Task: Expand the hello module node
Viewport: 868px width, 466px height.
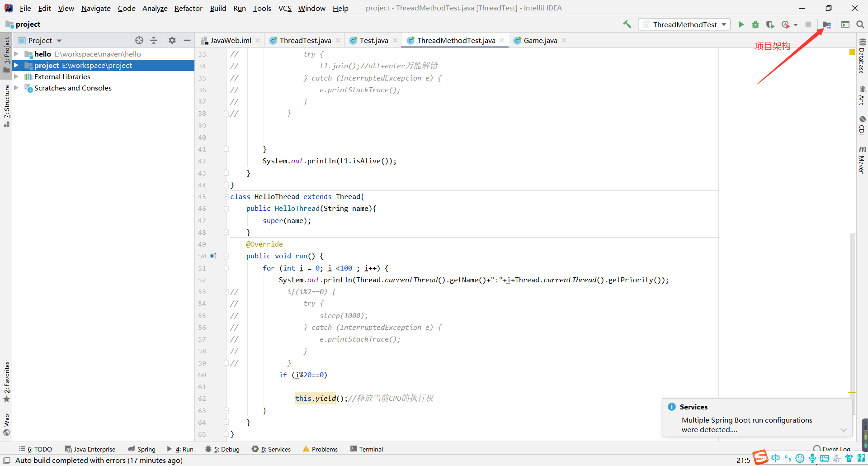Action: tap(16, 54)
